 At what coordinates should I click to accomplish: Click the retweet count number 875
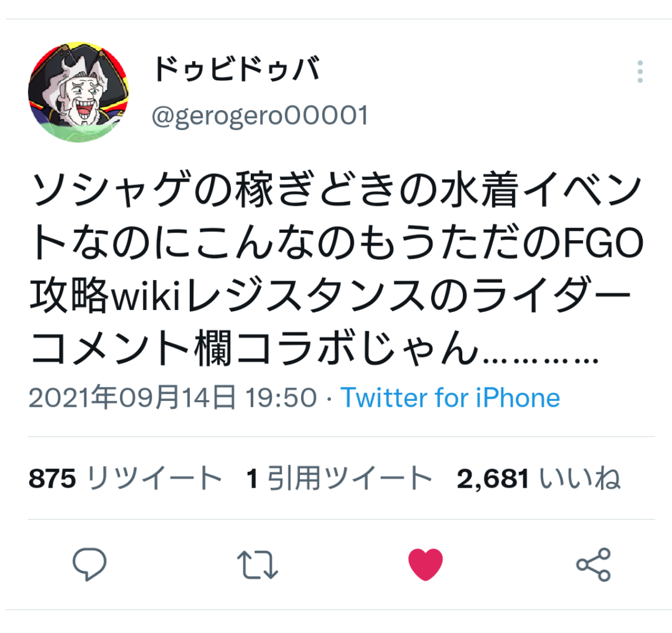point(52,478)
